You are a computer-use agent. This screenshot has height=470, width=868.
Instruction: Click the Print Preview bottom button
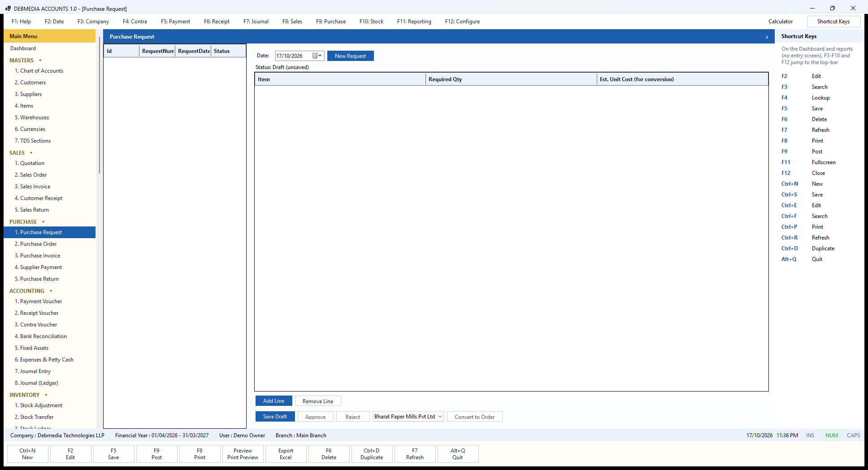243,454
